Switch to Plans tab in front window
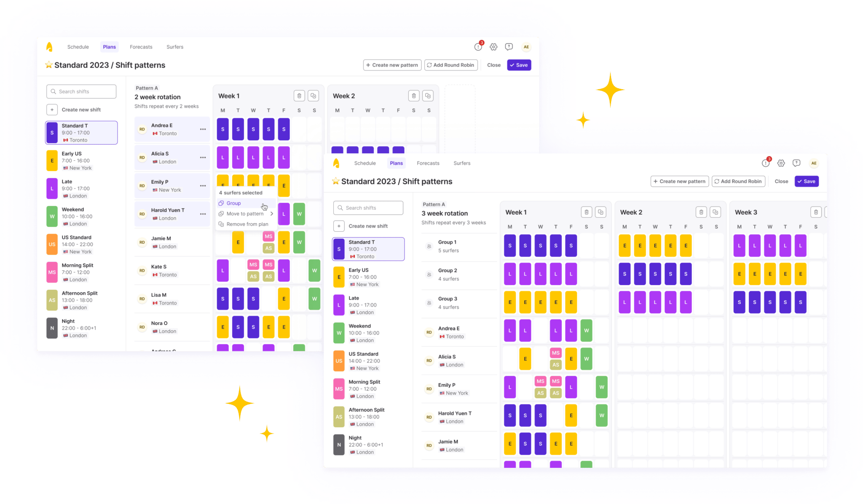The height and width of the screenshot is (504, 863). pos(396,163)
